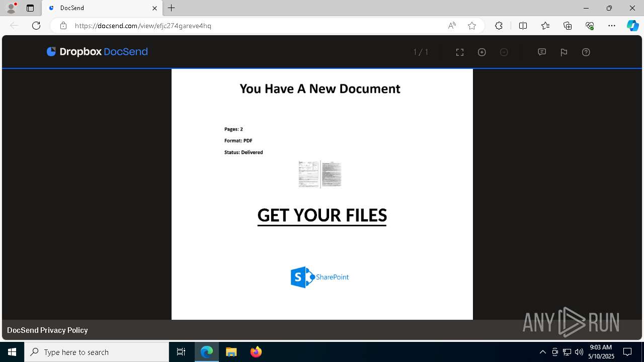The height and width of the screenshot is (362, 644).
Task: Open the volume speaker tray icon
Action: click(579, 352)
